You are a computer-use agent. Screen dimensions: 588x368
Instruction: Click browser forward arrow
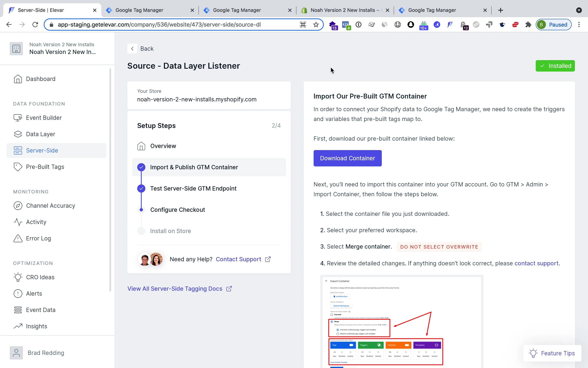(22, 25)
